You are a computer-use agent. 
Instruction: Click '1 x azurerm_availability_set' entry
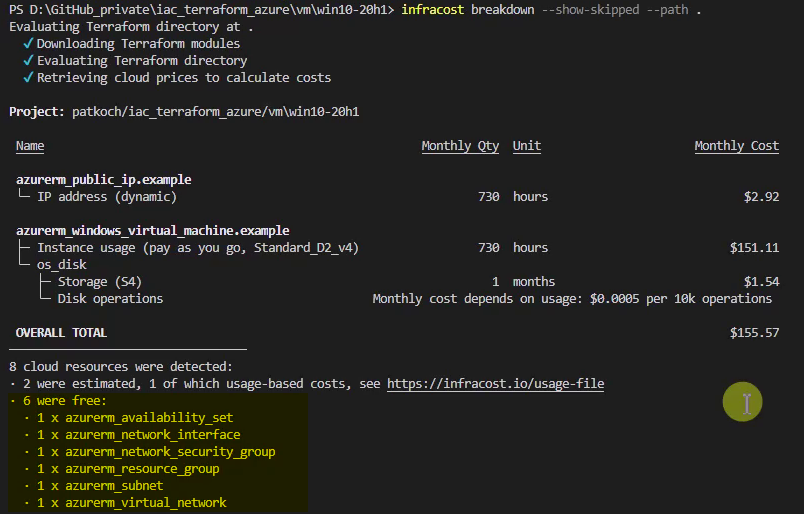pyautogui.click(x=135, y=418)
